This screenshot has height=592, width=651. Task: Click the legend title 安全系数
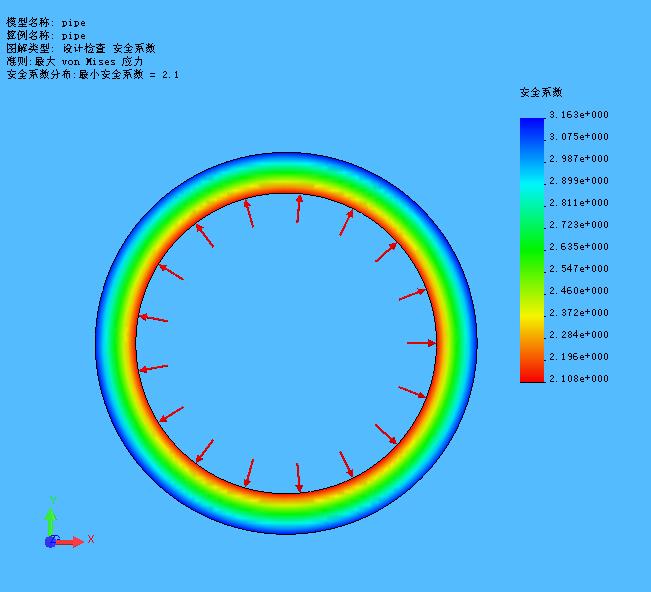[x=541, y=92]
